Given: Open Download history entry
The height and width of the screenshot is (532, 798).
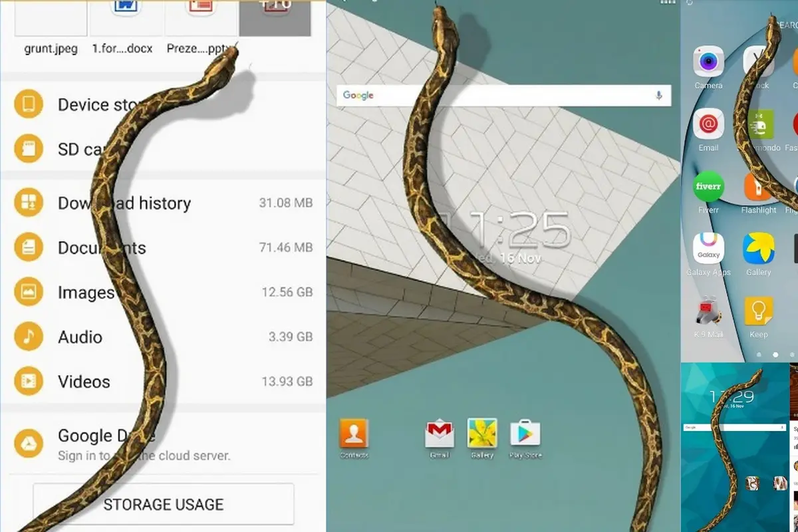Looking at the screenshot, I should 163,203.
